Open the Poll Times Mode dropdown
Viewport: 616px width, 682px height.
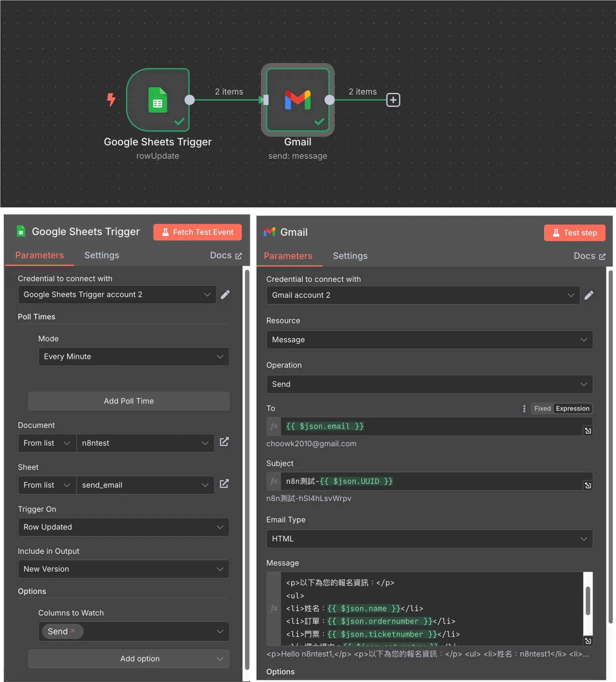(x=134, y=357)
